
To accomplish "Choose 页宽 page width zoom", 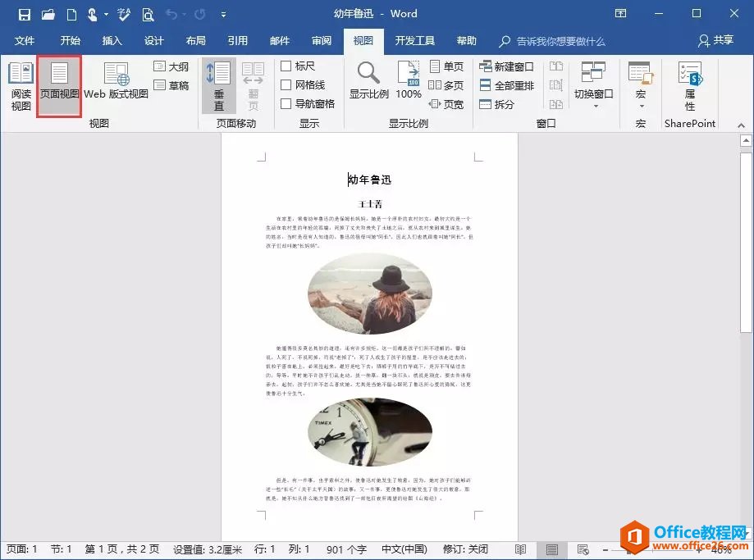I will click(446, 104).
